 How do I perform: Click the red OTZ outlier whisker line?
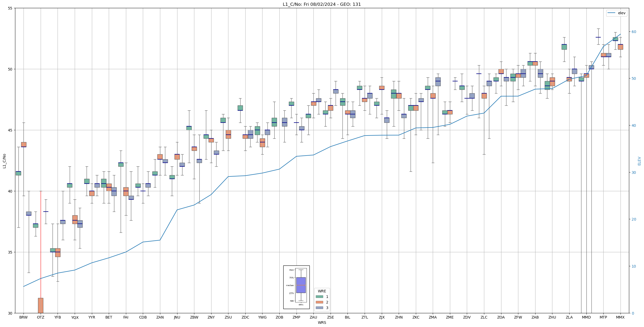pyautogui.click(x=41, y=244)
